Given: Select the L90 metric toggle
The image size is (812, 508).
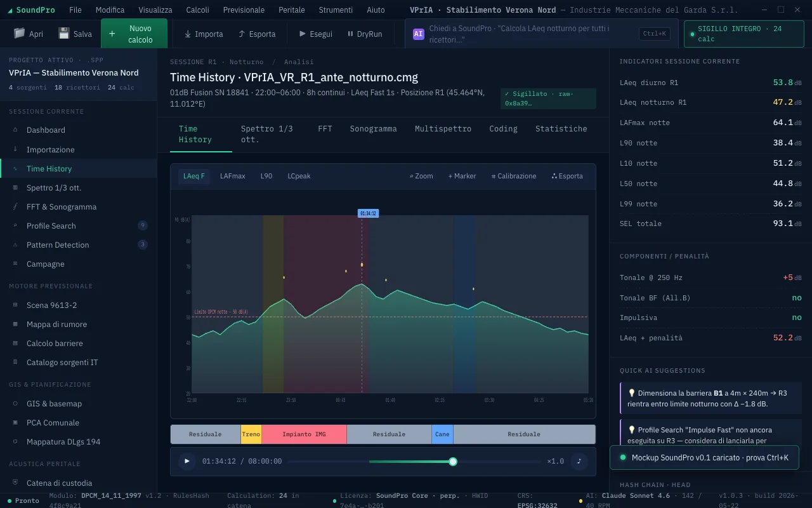Looking at the screenshot, I should point(266,176).
